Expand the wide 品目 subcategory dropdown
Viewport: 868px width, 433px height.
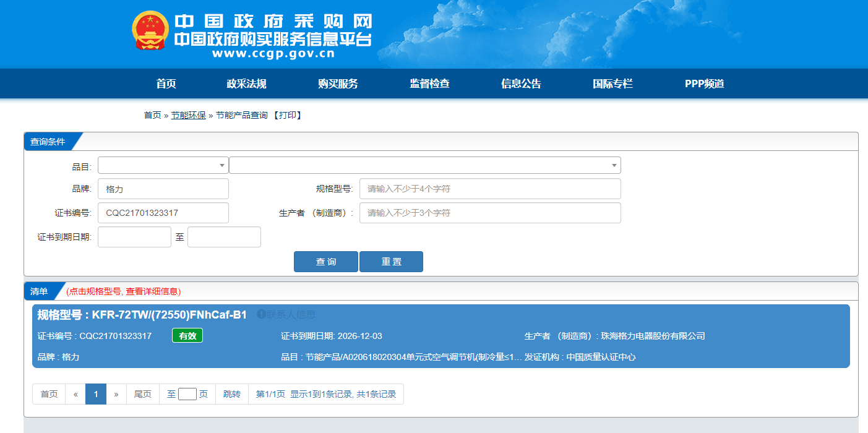point(425,165)
